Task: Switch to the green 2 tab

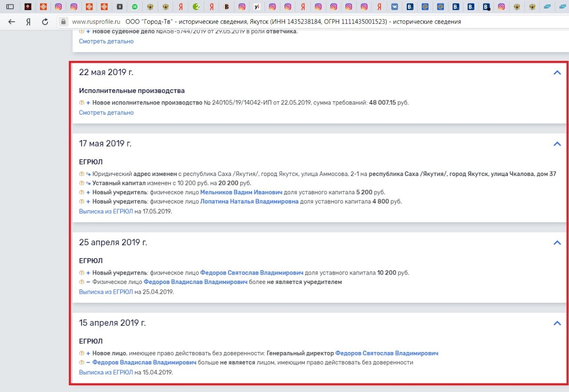Action: coord(196,7)
